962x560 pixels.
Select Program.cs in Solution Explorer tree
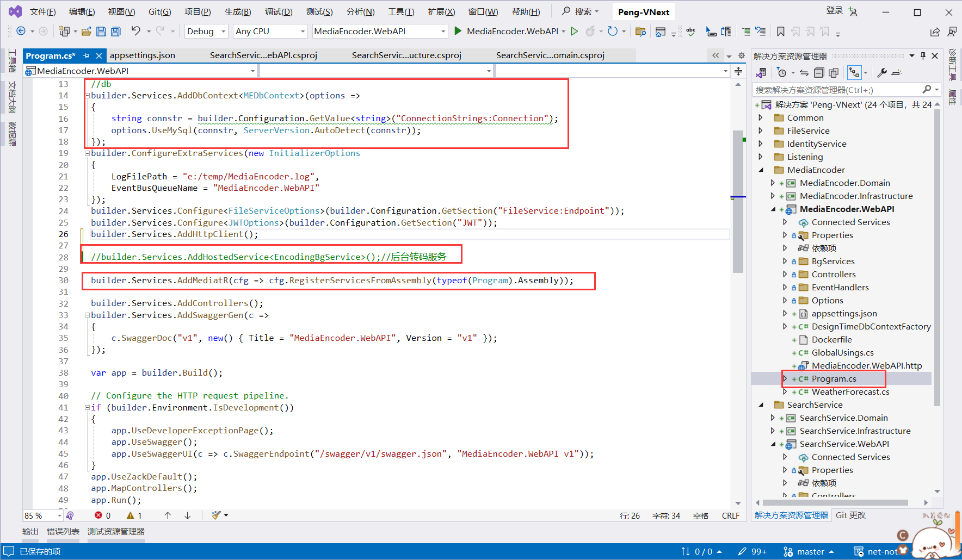[834, 378]
